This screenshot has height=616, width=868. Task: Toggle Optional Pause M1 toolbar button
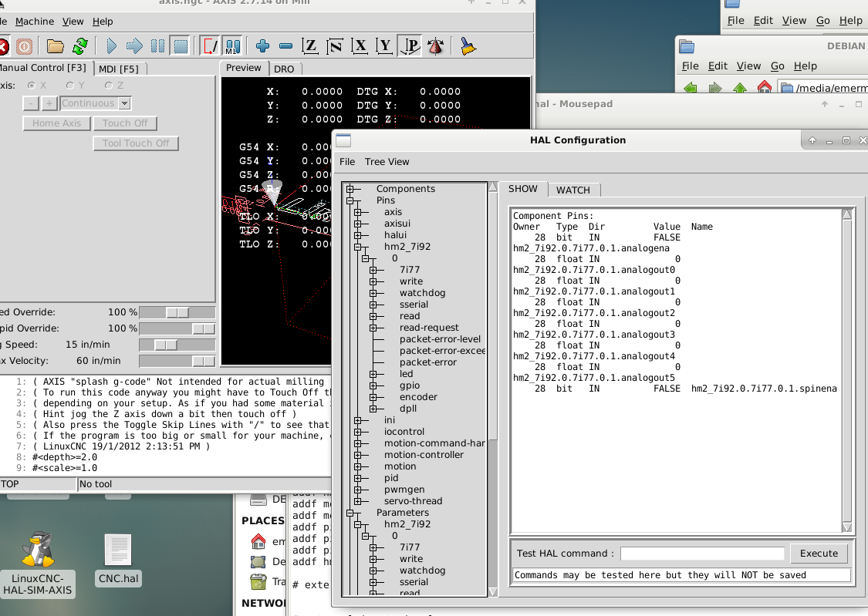[x=233, y=46]
